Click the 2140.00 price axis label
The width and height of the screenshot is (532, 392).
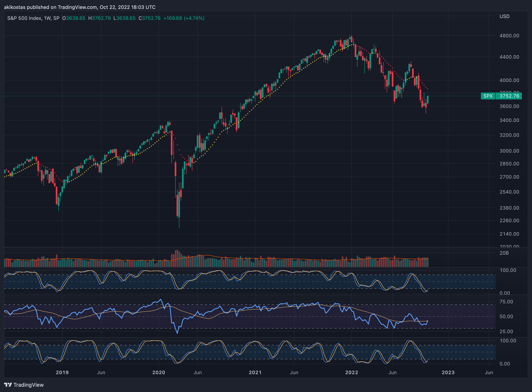coord(509,234)
